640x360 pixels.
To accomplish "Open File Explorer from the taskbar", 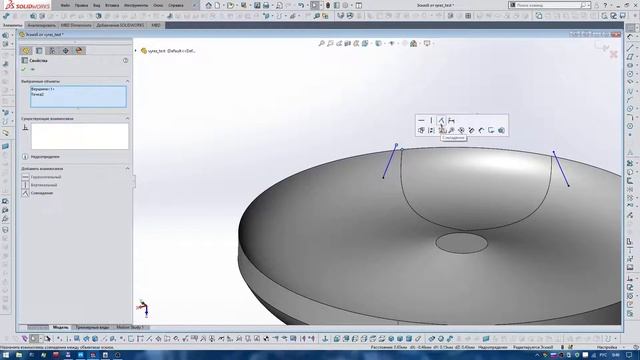I will (19, 355).
